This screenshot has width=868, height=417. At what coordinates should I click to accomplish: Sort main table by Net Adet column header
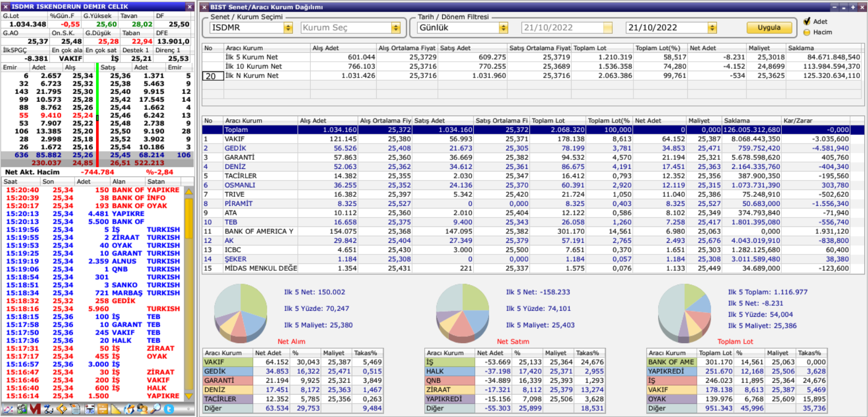[659, 120]
